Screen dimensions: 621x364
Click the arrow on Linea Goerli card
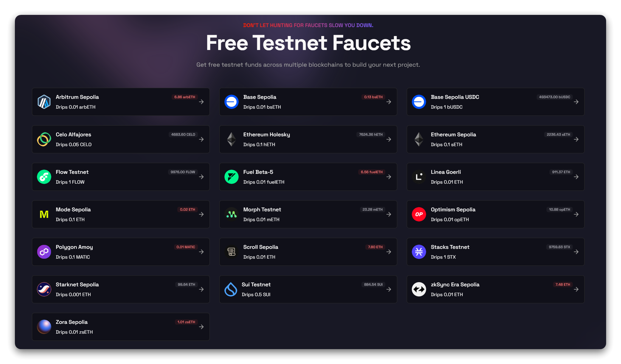point(576,177)
